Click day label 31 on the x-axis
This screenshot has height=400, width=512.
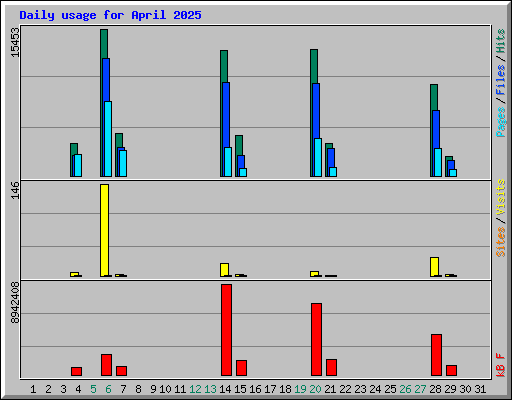(x=480, y=389)
